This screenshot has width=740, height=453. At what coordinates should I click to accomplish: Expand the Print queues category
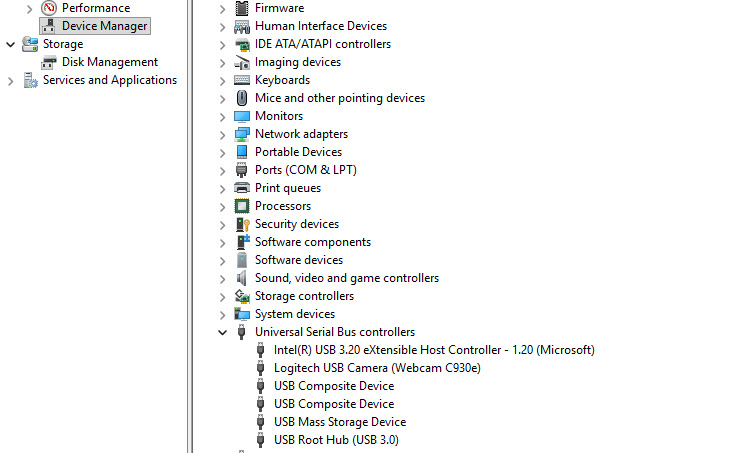pos(222,189)
